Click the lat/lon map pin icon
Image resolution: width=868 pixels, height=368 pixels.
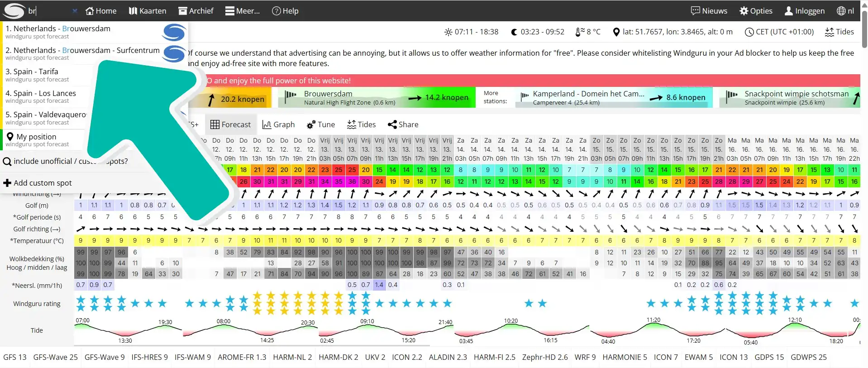click(616, 32)
